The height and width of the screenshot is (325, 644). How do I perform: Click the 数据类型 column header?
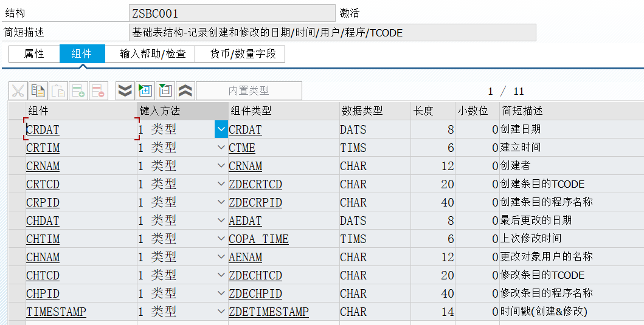375,111
